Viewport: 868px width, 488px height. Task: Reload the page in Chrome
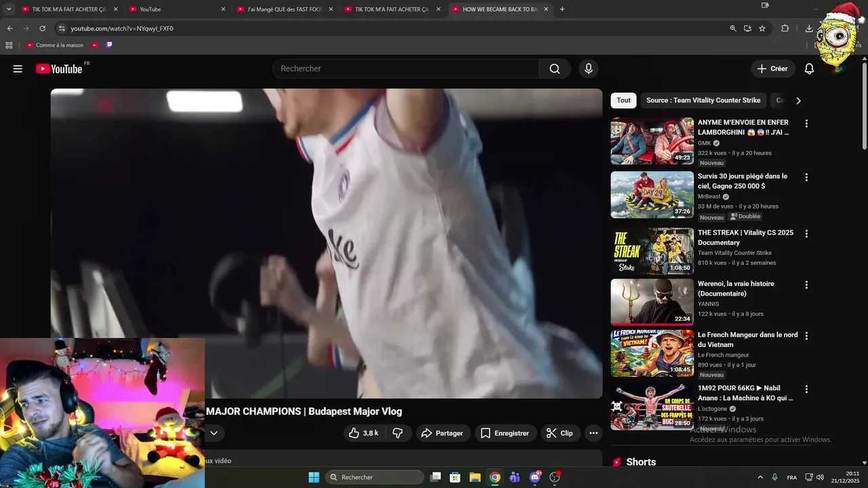[42, 28]
